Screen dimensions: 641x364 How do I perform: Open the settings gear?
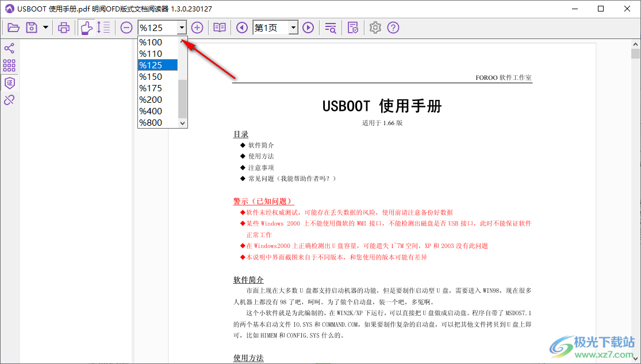coord(375,28)
